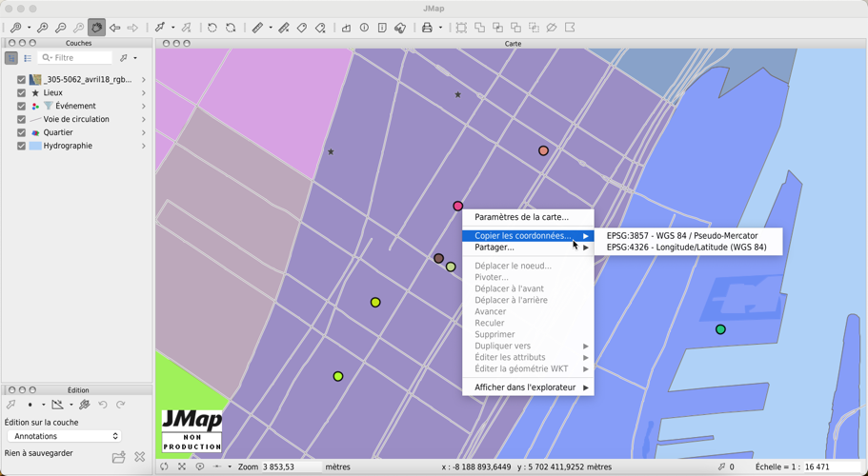Click the Zoom value field

coord(291,467)
